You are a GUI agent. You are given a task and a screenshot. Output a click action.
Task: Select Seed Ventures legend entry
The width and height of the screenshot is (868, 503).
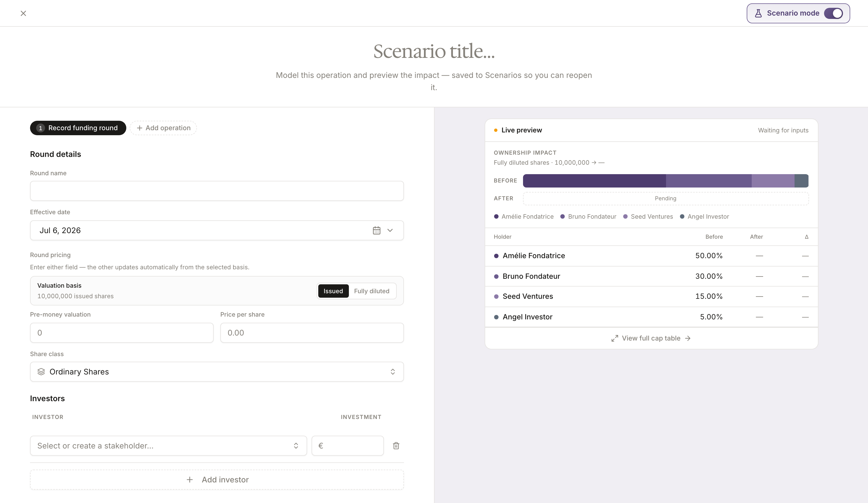point(648,217)
